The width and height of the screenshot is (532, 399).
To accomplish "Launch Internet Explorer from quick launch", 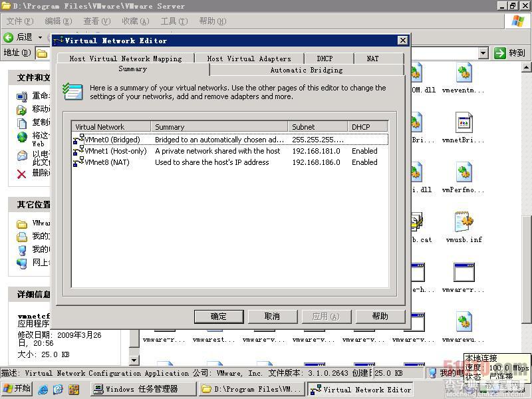I will click(x=43, y=389).
